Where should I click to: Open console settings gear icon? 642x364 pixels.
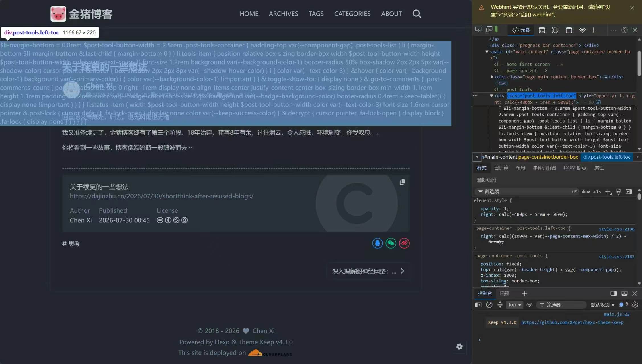(x=635, y=305)
